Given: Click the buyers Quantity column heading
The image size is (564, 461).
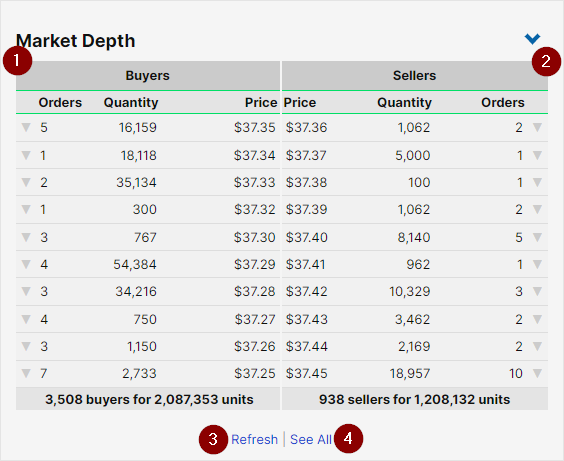Looking at the screenshot, I should (131, 102).
